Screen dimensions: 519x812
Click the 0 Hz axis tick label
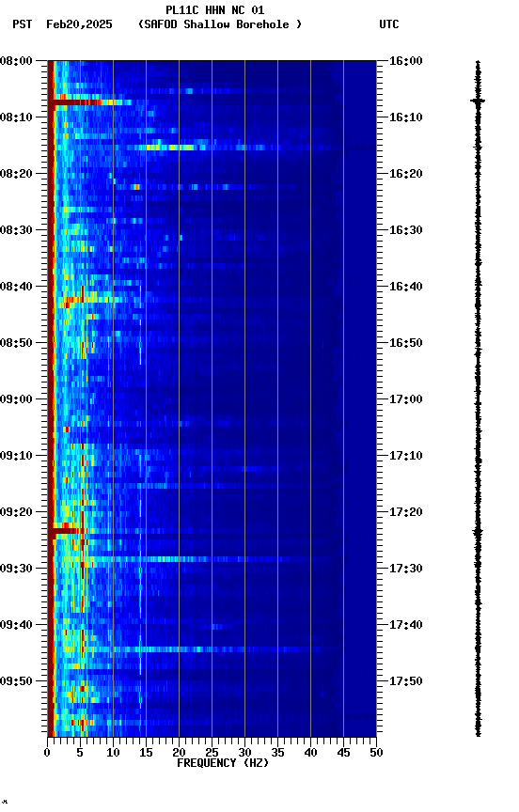[47, 753]
